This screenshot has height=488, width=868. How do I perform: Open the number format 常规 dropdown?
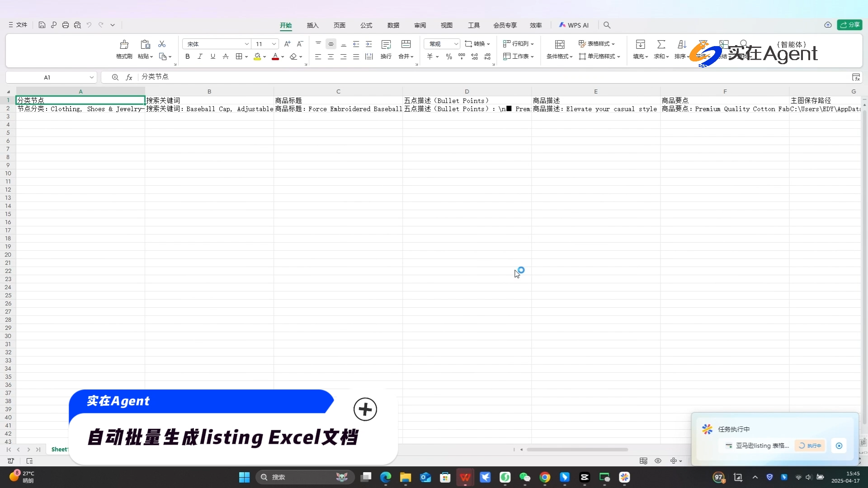(x=456, y=44)
